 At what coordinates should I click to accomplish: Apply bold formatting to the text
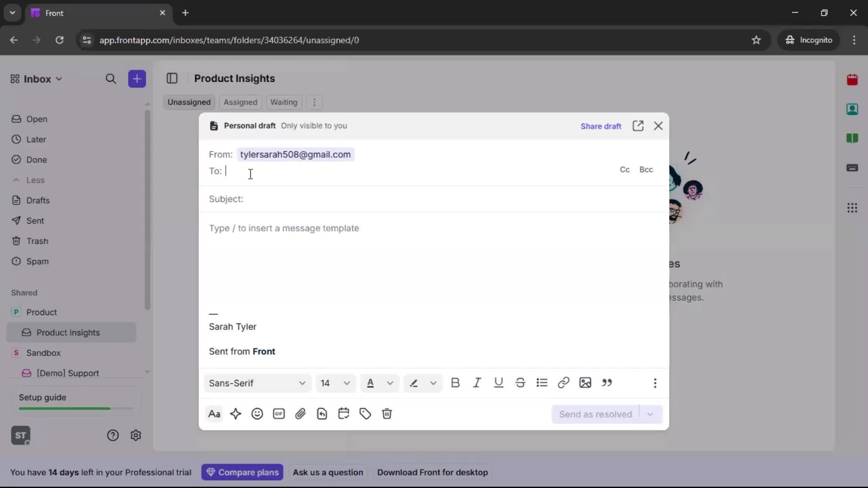click(456, 383)
